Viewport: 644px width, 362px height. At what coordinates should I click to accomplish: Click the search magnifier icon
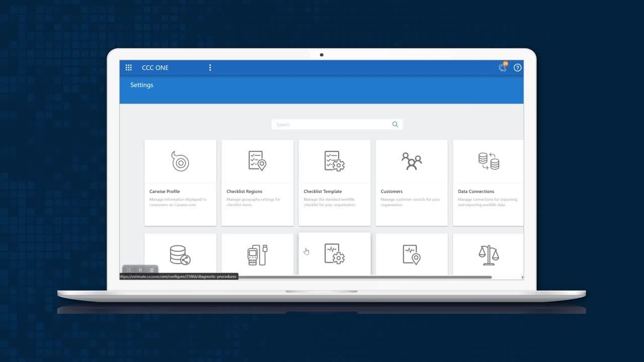tap(395, 124)
